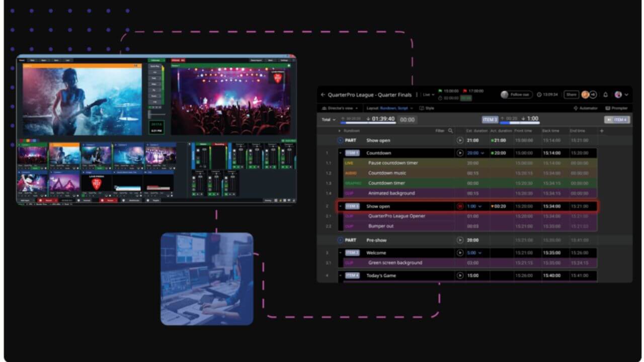
Task: Open the Prompter panel
Action: 616,108
